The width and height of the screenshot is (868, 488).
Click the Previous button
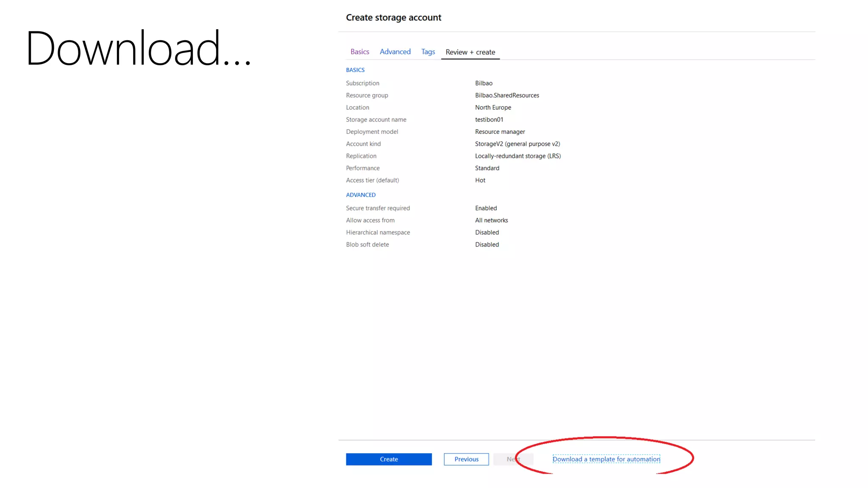(466, 459)
